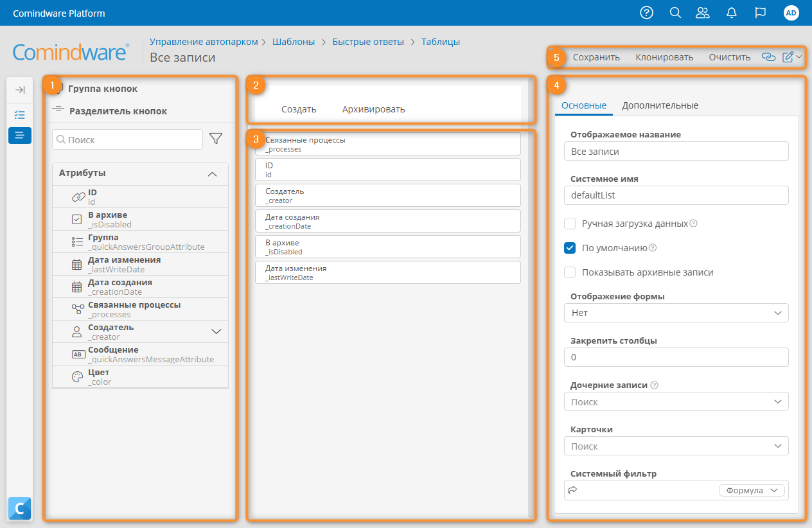Select the Связанные процессы column row
812x528 pixels.
point(388,144)
